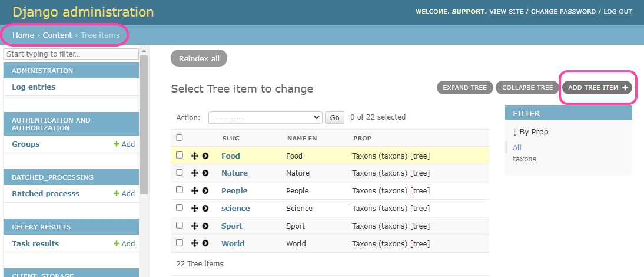Click the CELERY RESULTS section header
This screenshot has height=277, width=644.
tap(71, 227)
